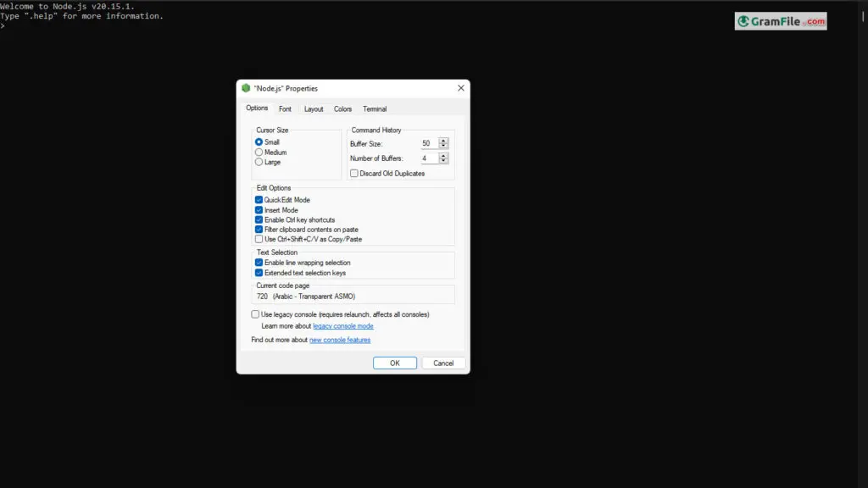Confirm settings with OK button
The height and width of the screenshot is (488, 868).
395,363
